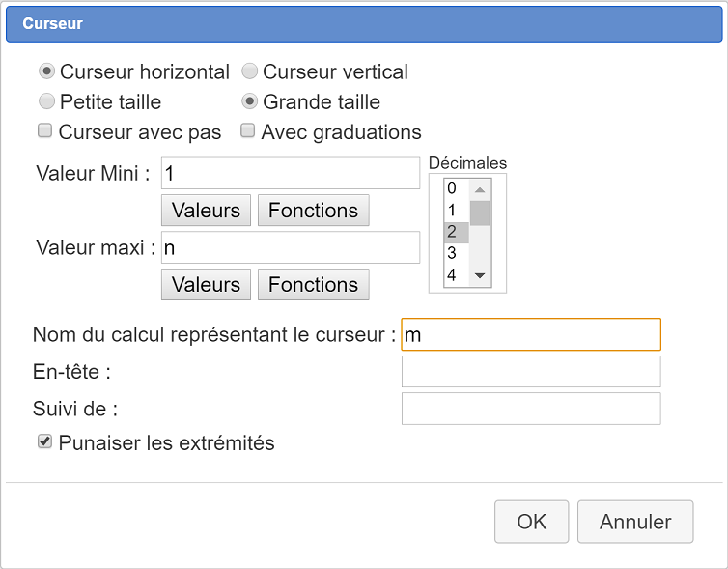Open Fonctions button under Valeur maxi

point(314,284)
